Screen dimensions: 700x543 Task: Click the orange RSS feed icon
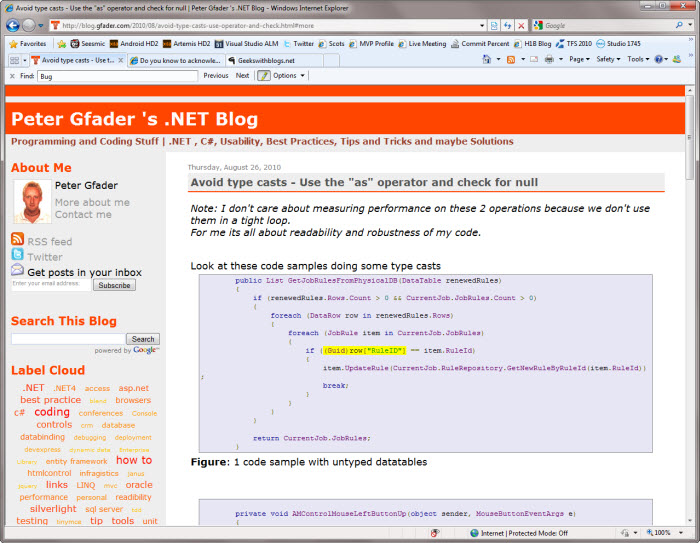[x=17, y=240]
